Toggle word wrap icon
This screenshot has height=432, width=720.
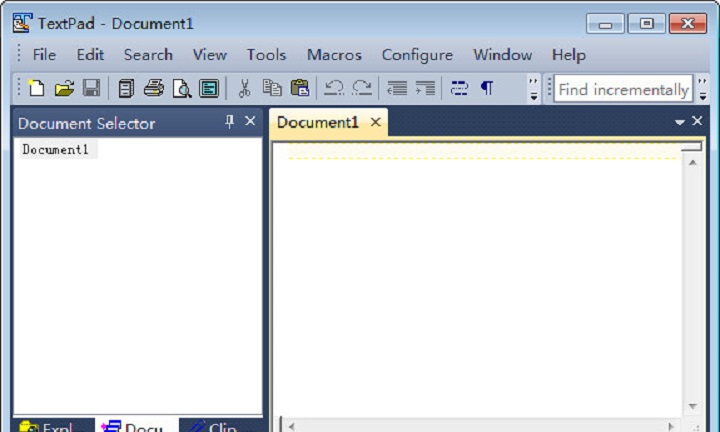coord(459,88)
